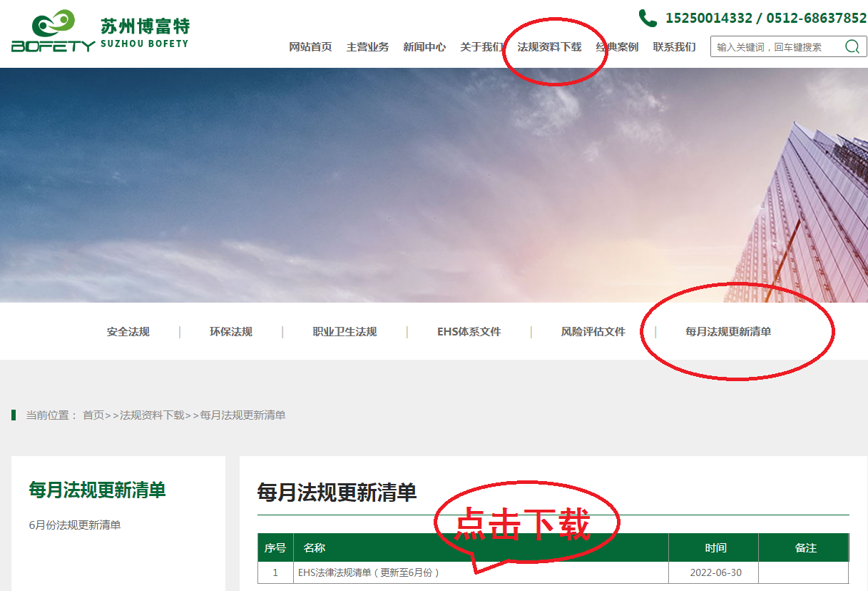Viewport: 868px width, 591px height.
Task: Switch to the 环保法规 category tab
Action: [231, 332]
